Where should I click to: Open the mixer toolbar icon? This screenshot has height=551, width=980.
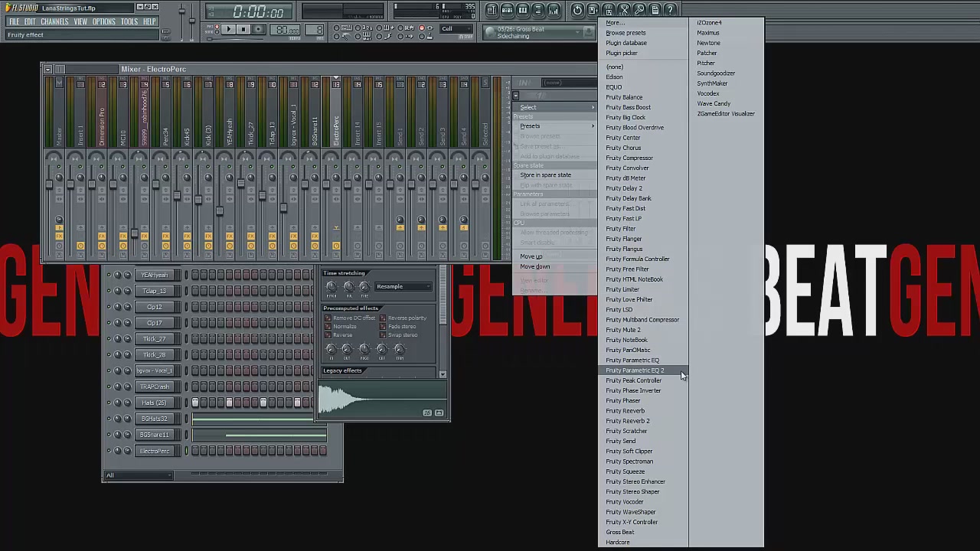tap(554, 10)
